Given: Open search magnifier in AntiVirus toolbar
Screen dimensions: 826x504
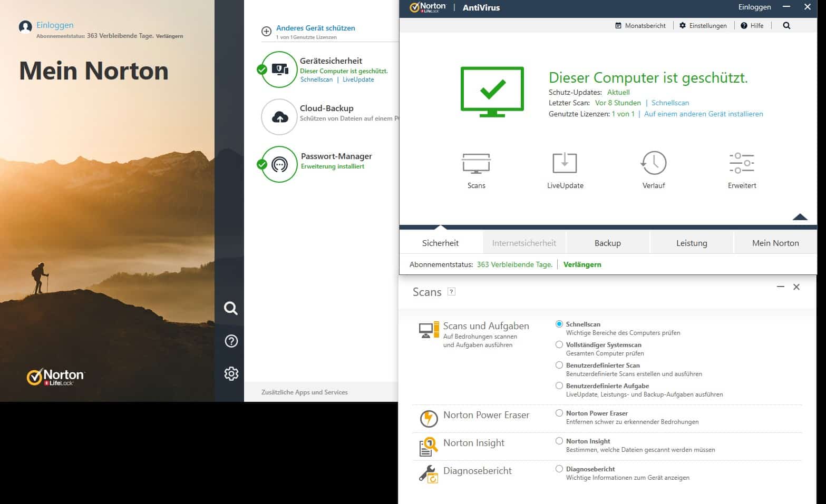Looking at the screenshot, I should [x=786, y=25].
